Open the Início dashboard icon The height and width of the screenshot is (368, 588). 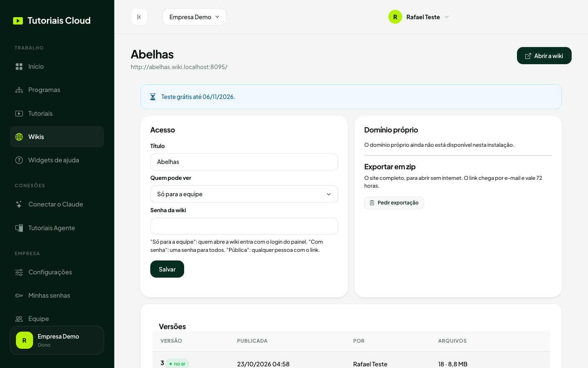pos(19,66)
